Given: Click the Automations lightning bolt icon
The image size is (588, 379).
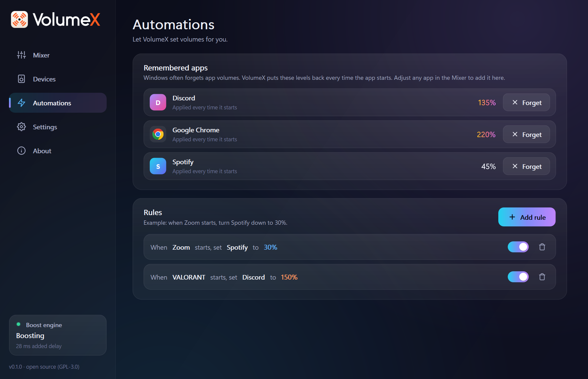Looking at the screenshot, I should click(x=21, y=103).
